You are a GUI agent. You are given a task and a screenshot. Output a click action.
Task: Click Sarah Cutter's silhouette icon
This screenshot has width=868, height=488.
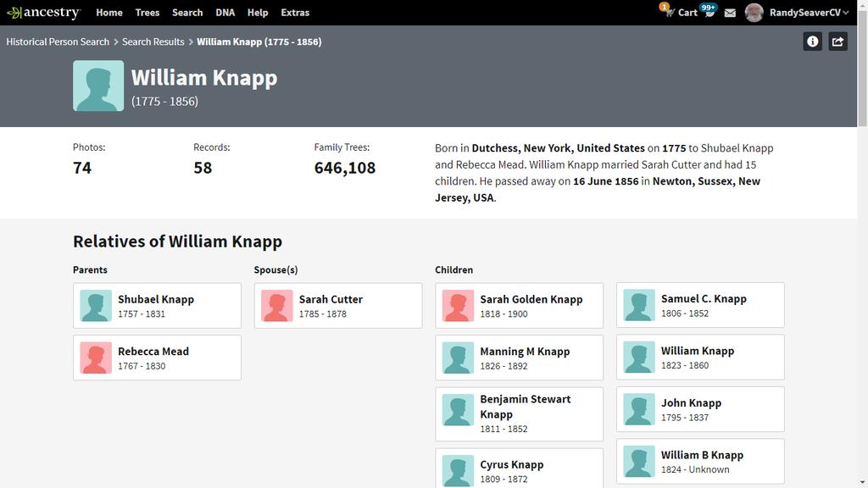(x=277, y=305)
